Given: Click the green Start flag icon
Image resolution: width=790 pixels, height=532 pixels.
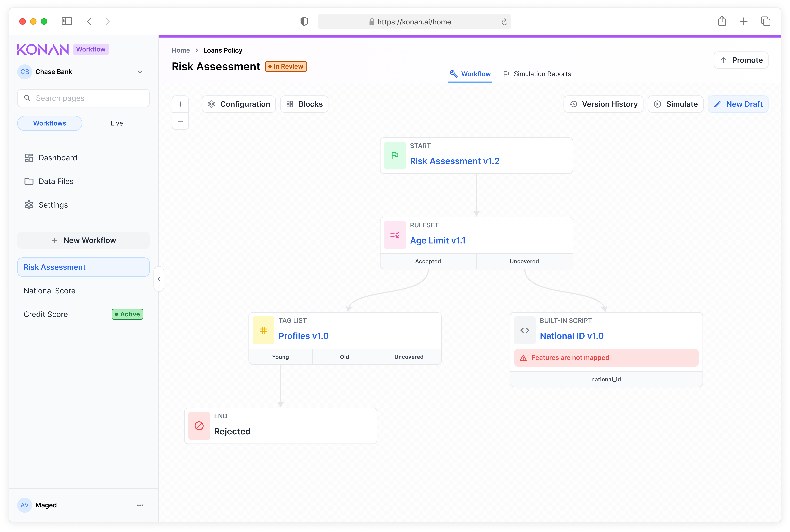Looking at the screenshot, I should tap(395, 155).
